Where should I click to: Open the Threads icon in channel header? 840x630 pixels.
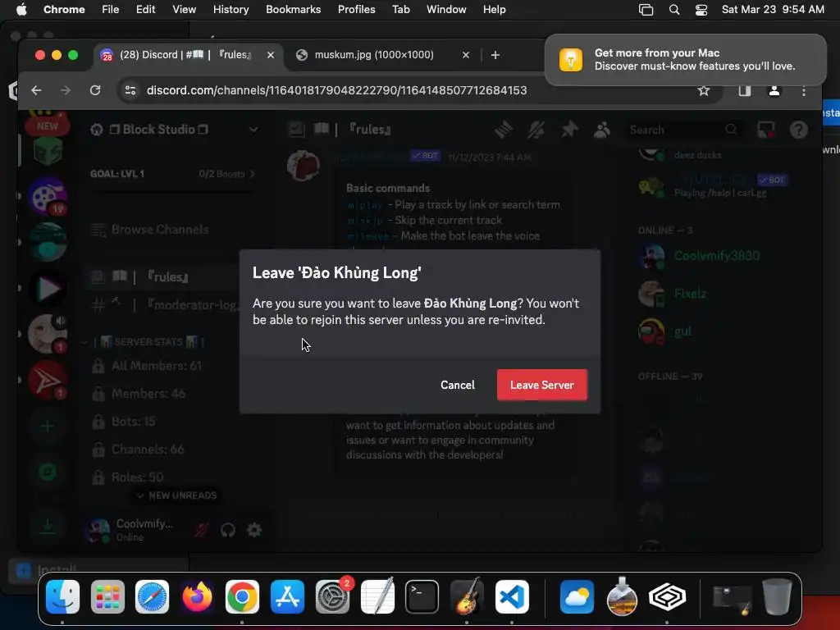503,130
